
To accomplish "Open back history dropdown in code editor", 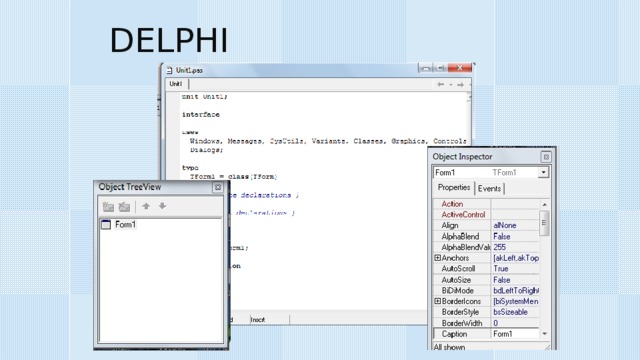I will pos(451,84).
